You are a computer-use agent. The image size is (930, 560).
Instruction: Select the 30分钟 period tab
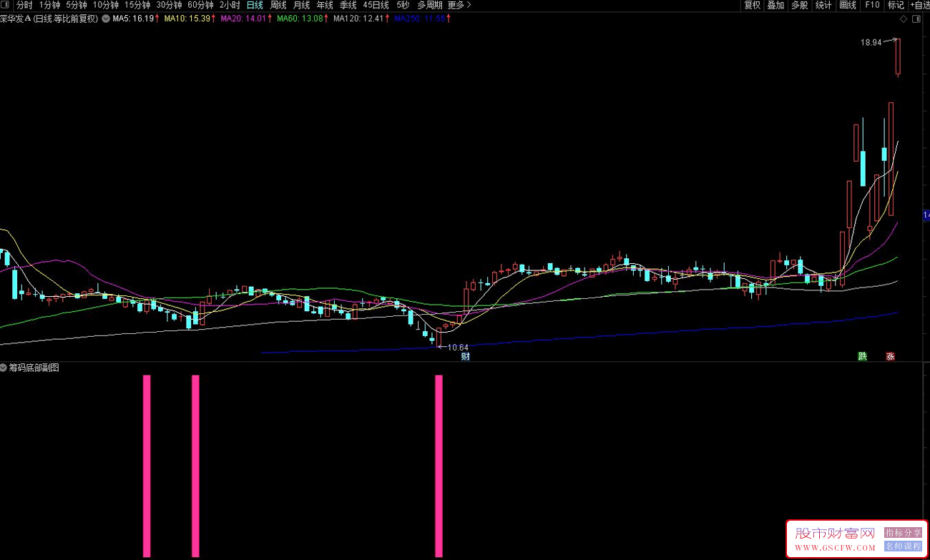coord(169,5)
